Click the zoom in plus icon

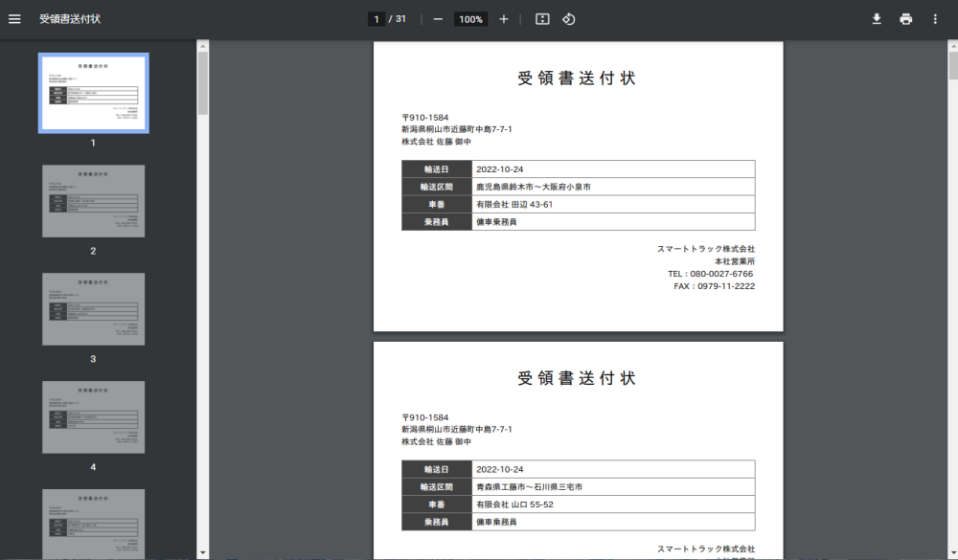504,19
